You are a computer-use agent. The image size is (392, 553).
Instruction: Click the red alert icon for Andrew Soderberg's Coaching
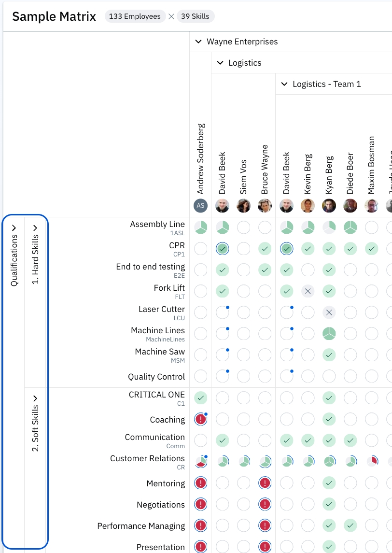[x=201, y=419]
